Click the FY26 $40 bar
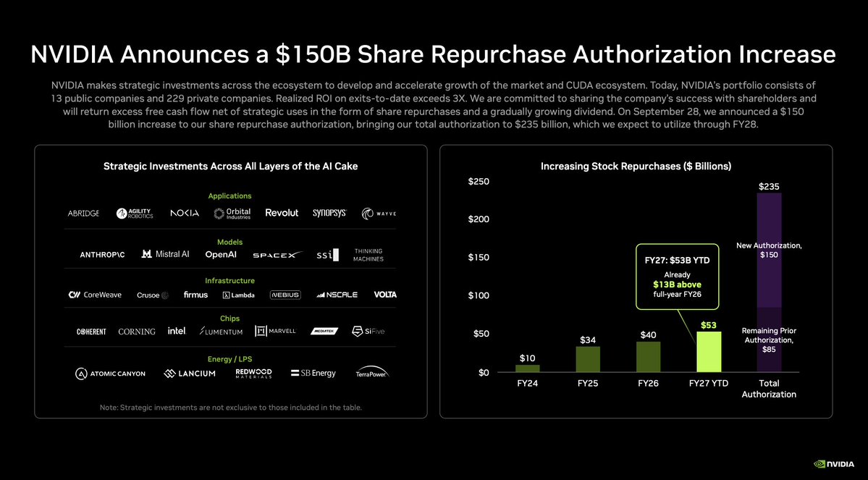 [648, 356]
